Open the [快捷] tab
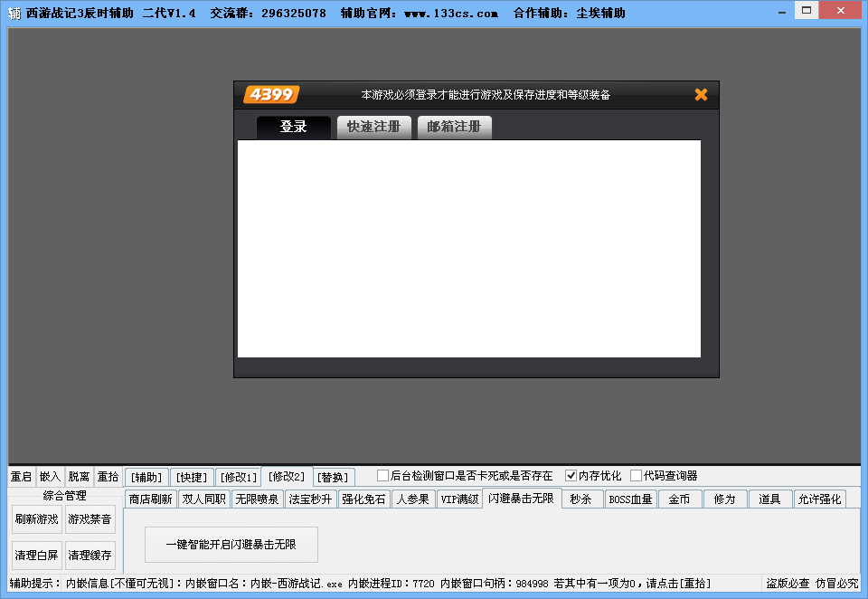The height and width of the screenshot is (599, 868). (x=192, y=477)
